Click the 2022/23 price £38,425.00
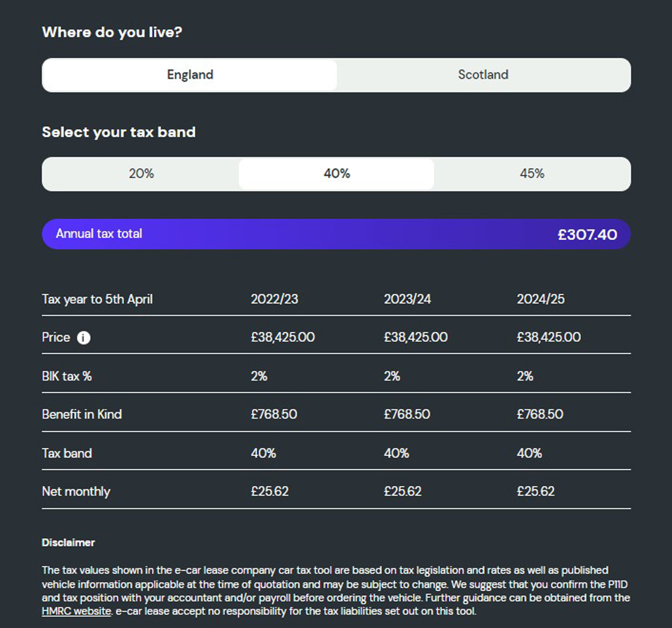Viewport: 672px width, 628px height. pos(283,337)
